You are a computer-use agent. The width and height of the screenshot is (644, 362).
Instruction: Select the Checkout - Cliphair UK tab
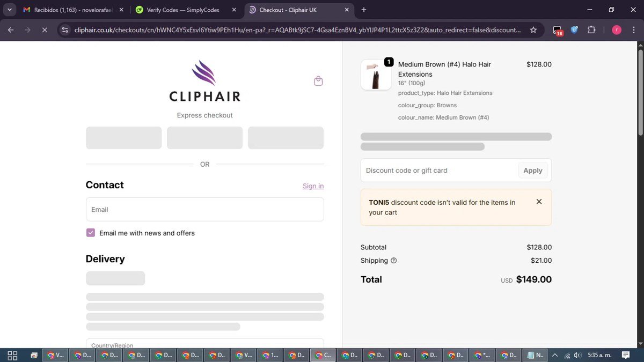(298, 10)
